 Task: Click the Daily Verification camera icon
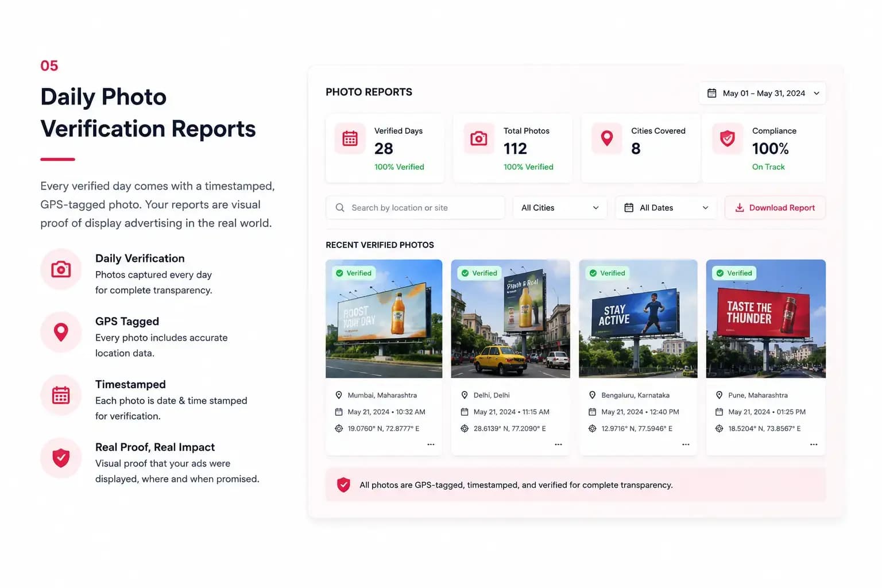click(x=61, y=269)
